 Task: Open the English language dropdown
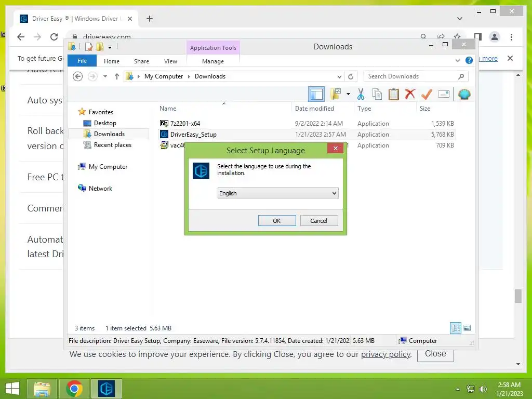(278, 193)
